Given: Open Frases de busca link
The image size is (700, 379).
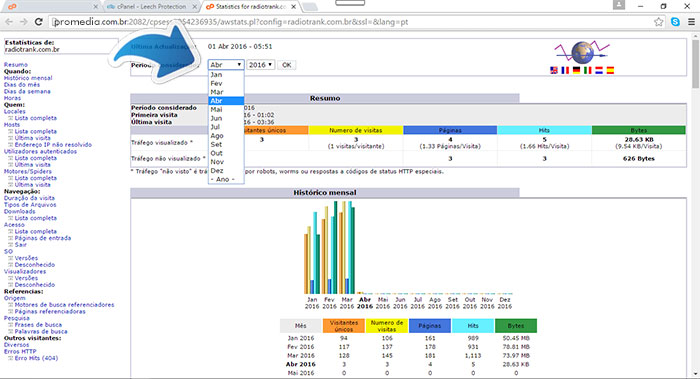Looking at the screenshot, I should [x=38, y=325].
